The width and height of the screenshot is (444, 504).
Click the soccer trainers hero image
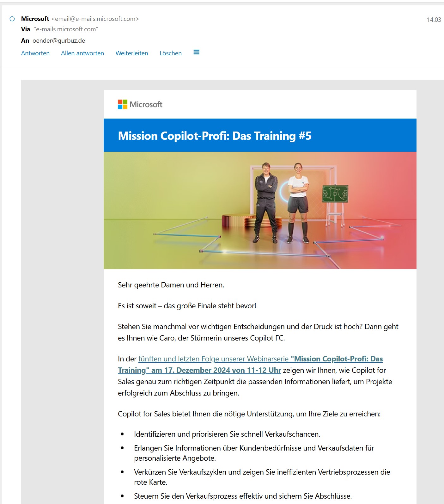[x=260, y=210]
